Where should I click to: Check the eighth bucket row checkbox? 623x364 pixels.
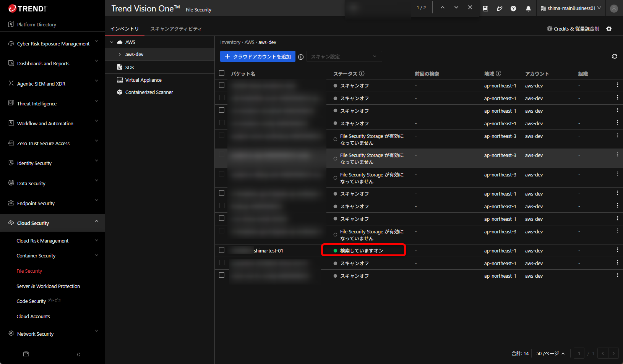pyautogui.click(x=222, y=193)
